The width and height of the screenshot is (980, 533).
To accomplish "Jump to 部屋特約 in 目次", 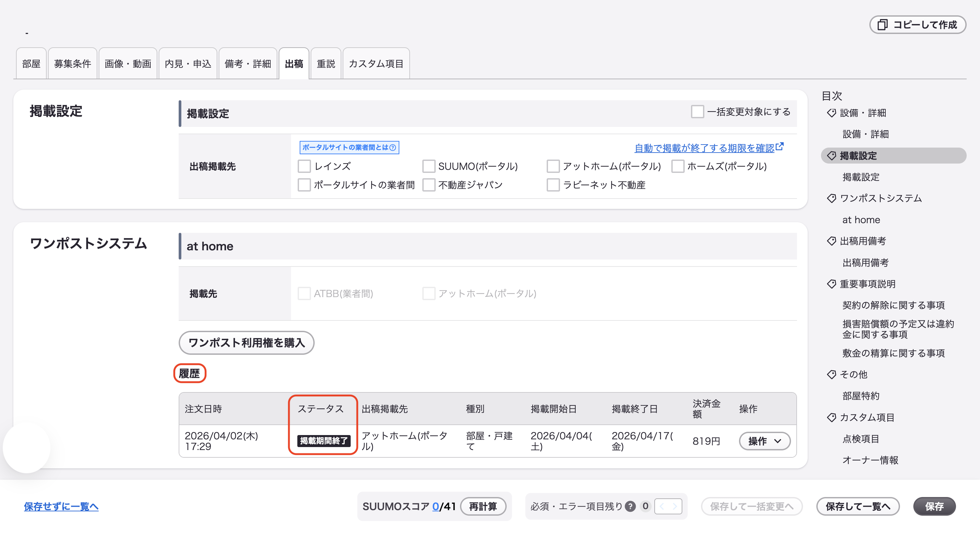I will [x=861, y=396].
